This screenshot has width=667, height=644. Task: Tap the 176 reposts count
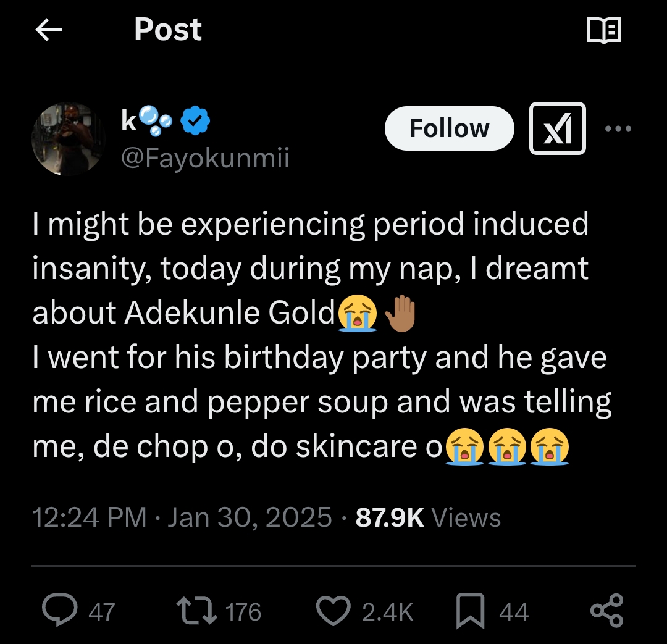pos(243,612)
